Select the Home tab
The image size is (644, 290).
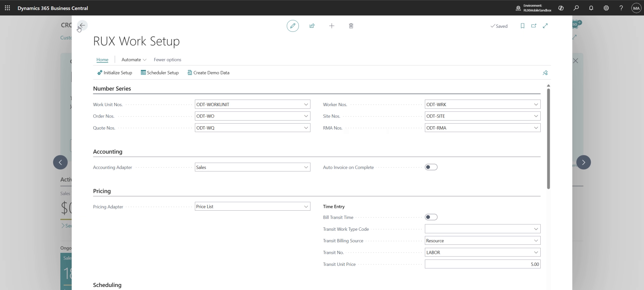(102, 60)
